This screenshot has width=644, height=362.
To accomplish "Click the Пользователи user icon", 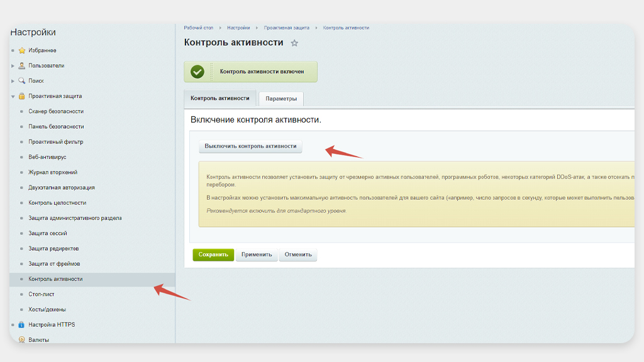I will (x=22, y=65).
